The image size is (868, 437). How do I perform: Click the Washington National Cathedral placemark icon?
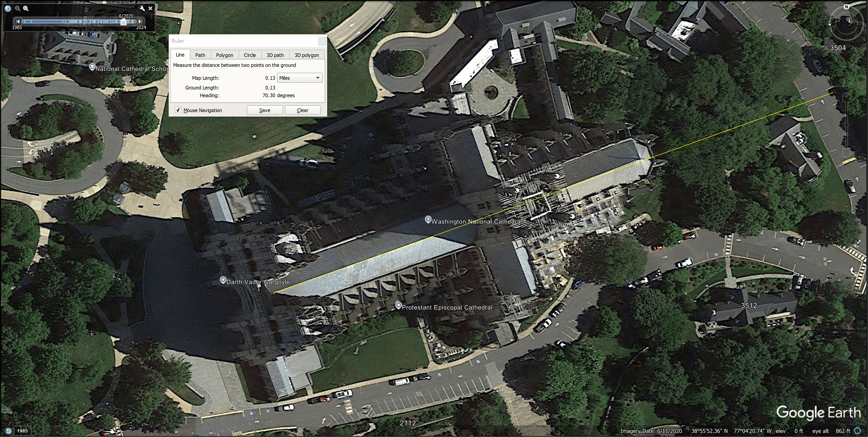click(x=428, y=220)
